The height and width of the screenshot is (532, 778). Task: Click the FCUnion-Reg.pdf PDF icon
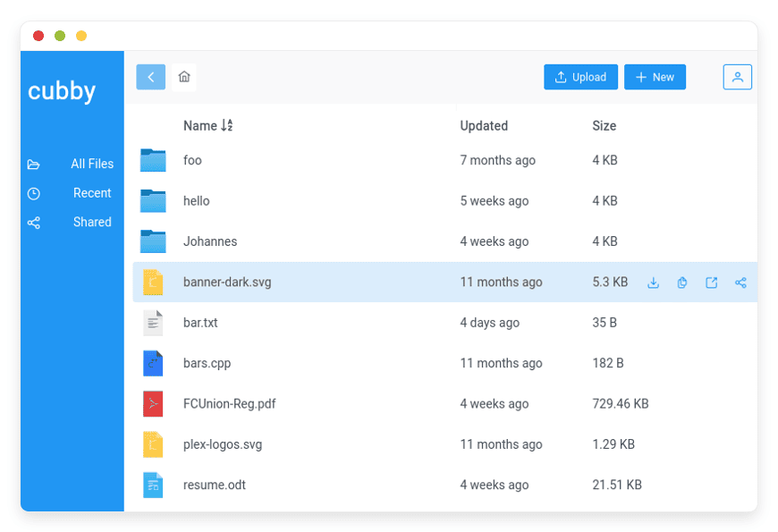coord(153,404)
